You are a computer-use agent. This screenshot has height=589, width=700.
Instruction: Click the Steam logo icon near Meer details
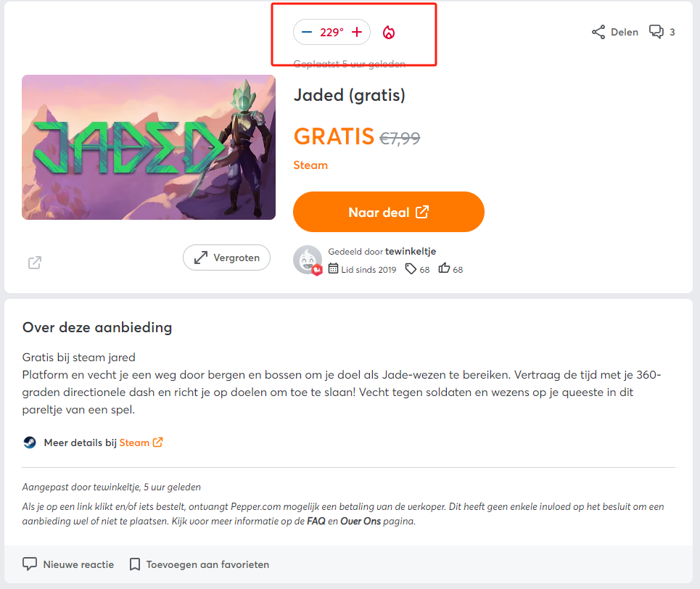pyautogui.click(x=30, y=442)
